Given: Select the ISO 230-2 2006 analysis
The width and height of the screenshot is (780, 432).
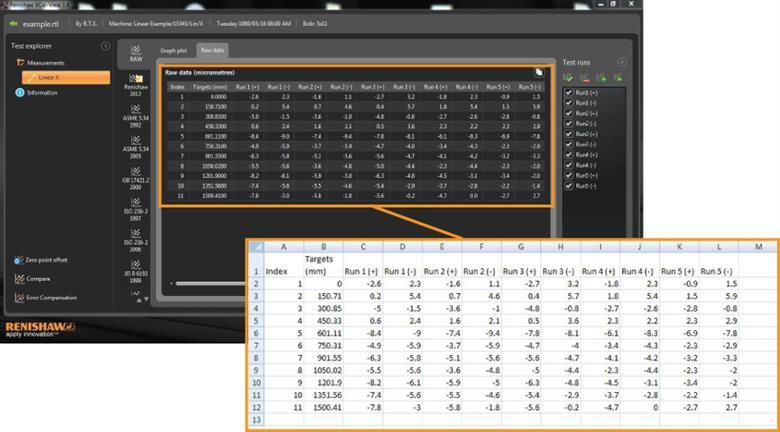Looking at the screenshot, I should coord(136,240).
